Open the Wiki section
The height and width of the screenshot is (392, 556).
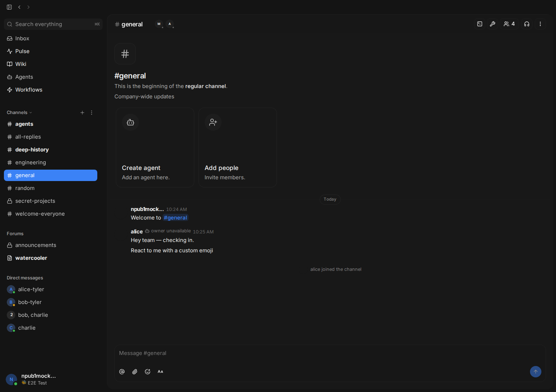(51, 64)
